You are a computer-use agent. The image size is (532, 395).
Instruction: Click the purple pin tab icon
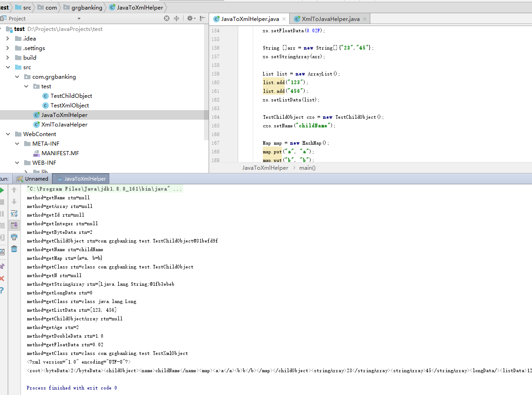click(x=2, y=266)
